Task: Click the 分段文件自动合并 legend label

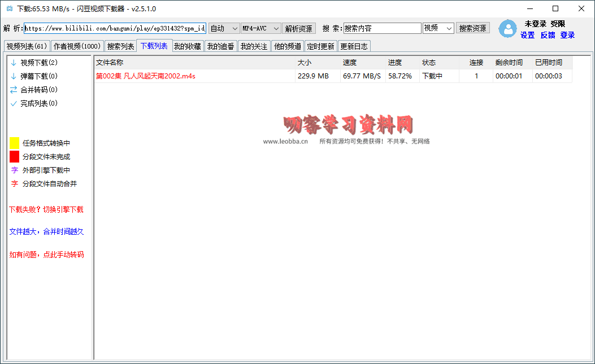Action: pos(50,185)
